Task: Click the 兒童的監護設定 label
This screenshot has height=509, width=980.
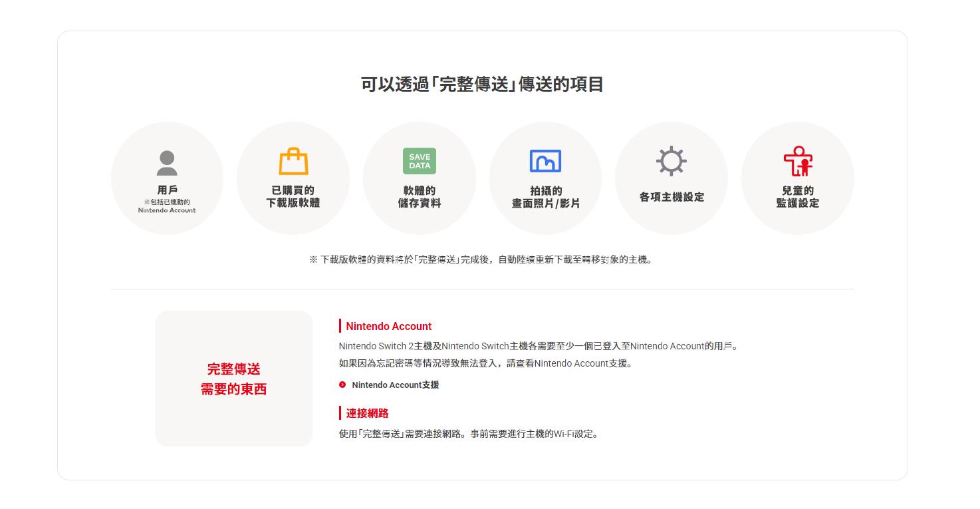Action: point(798,197)
